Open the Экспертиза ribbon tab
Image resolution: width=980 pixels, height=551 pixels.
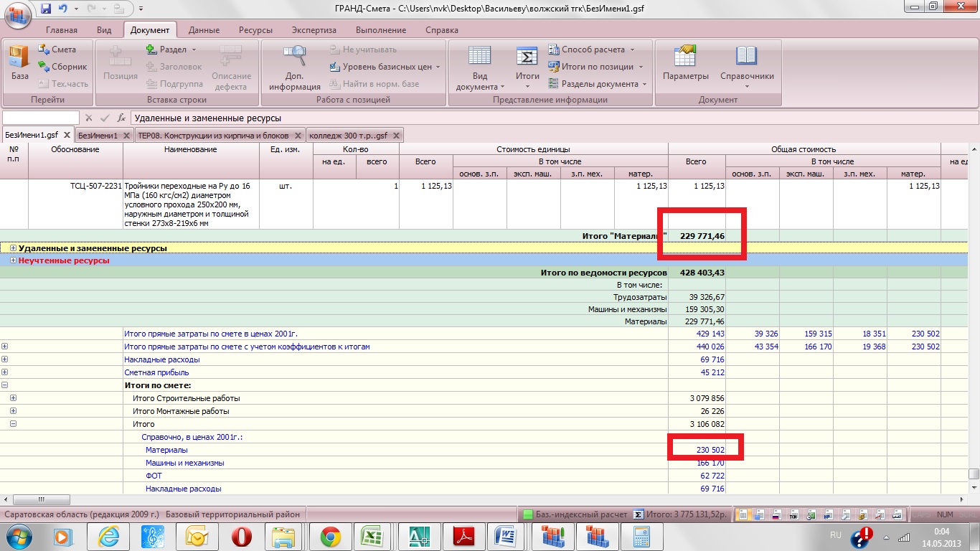click(x=313, y=30)
